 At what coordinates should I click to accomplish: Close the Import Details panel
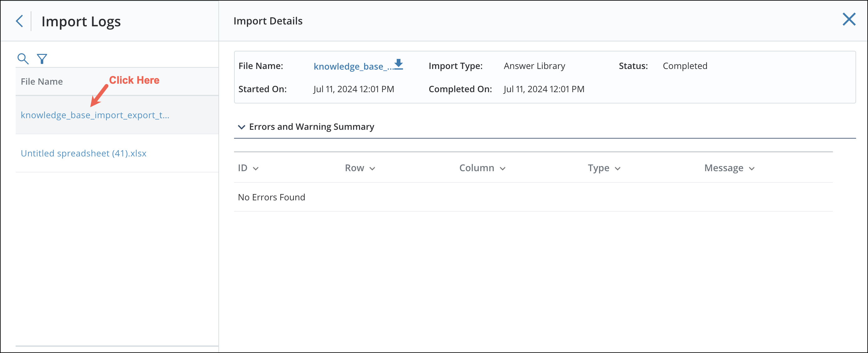[849, 19]
